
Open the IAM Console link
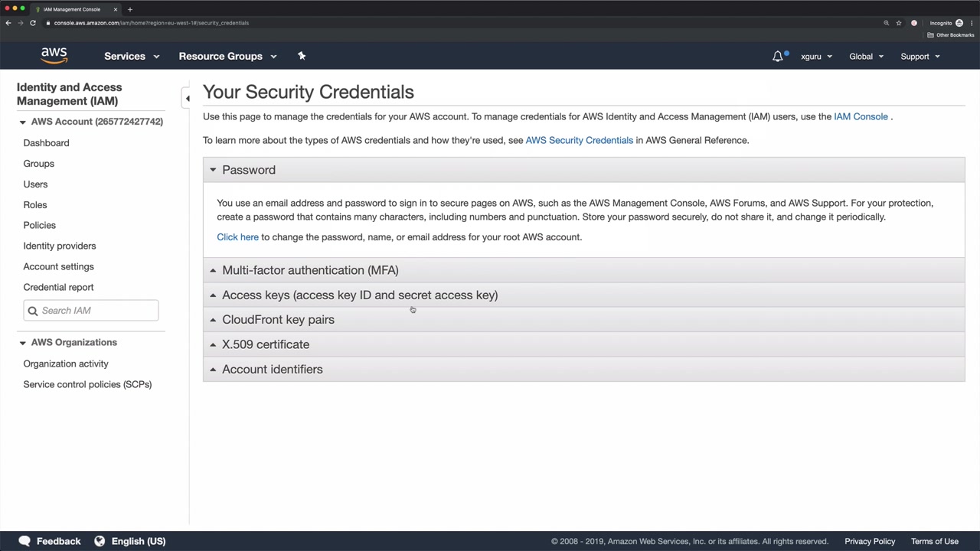[x=861, y=116]
